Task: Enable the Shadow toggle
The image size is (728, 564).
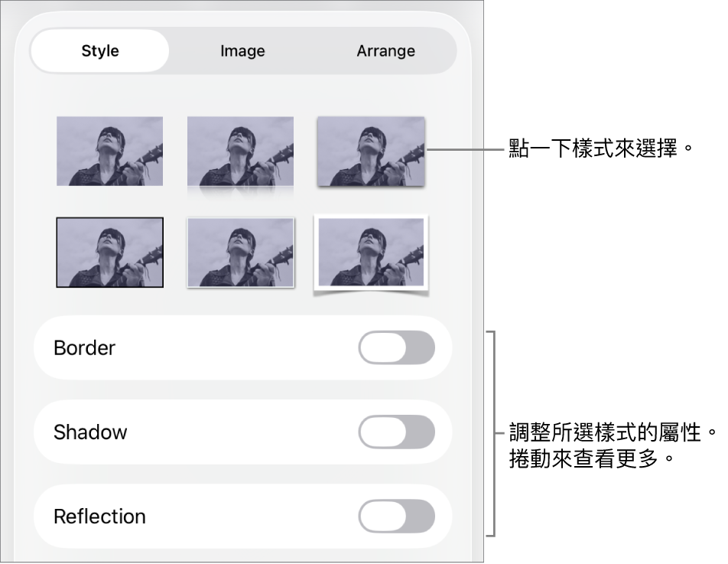Action: 396,432
